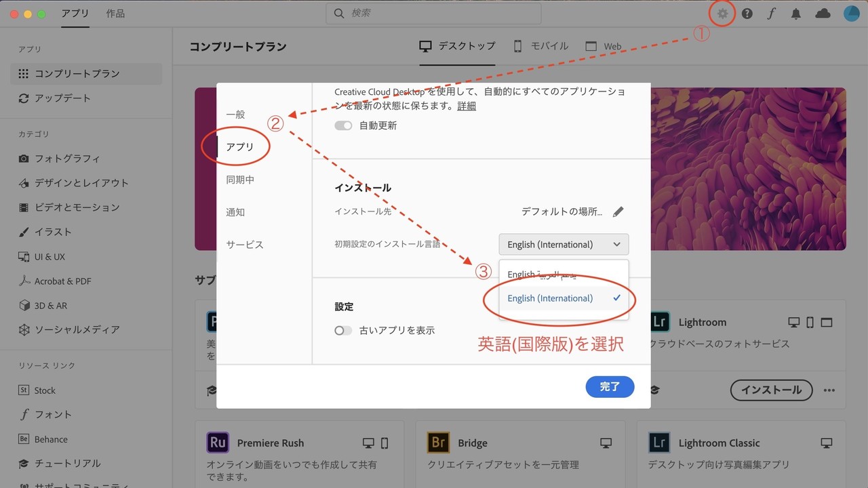Select the Web tab

tap(604, 46)
